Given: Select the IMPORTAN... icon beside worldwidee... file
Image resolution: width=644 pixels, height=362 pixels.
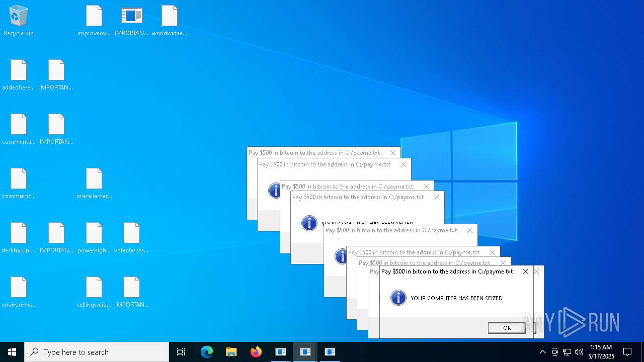Looking at the screenshot, I should (132, 21).
